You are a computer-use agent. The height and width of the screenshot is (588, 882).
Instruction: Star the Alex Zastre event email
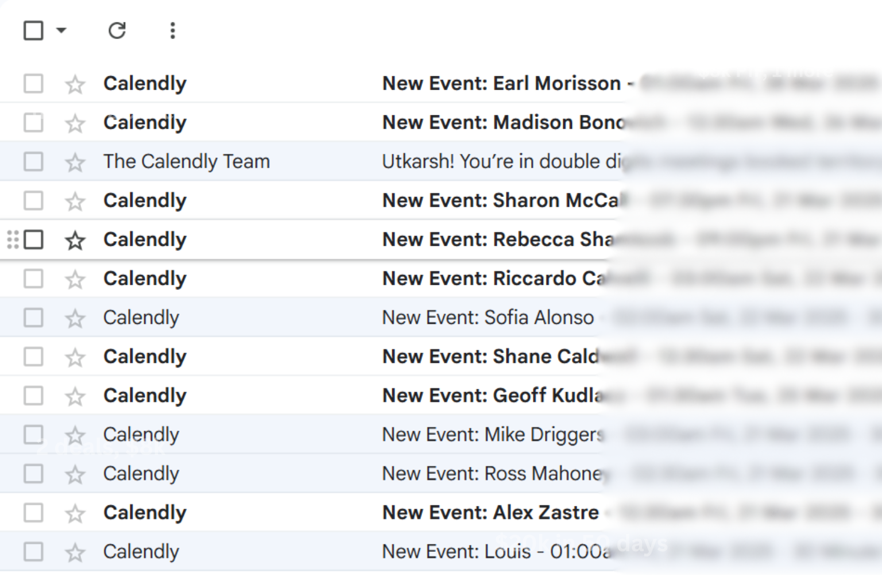click(75, 514)
